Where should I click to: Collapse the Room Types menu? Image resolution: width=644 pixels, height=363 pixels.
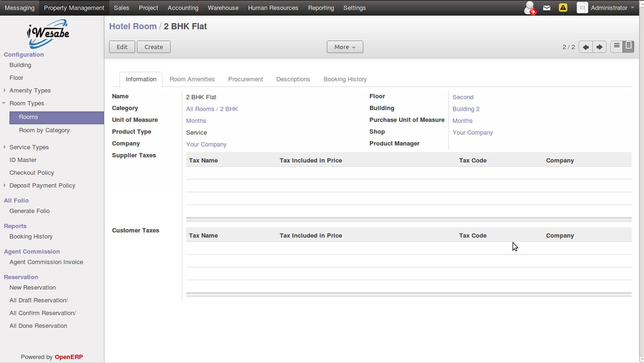pos(27,103)
